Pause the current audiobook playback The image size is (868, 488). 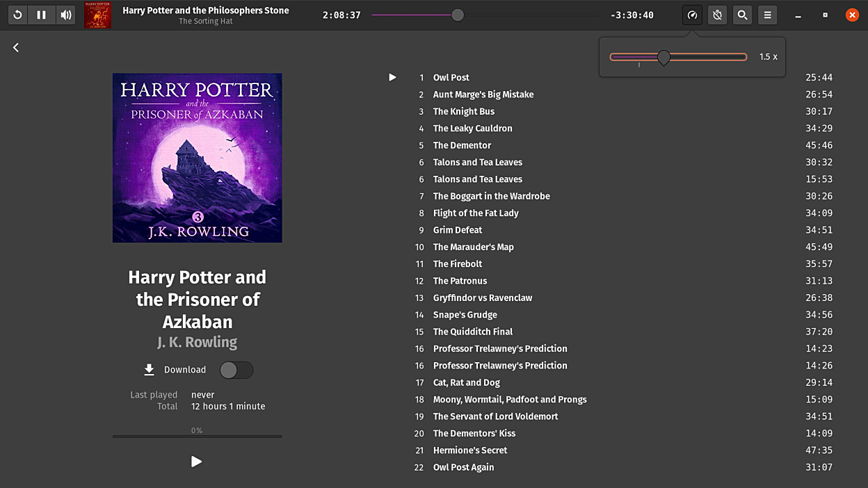click(42, 15)
